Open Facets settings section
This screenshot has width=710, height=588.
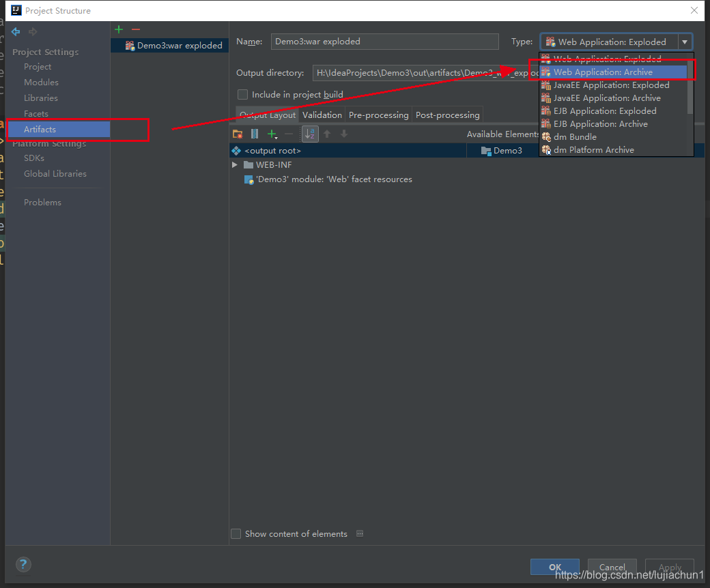(x=35, y=113)
